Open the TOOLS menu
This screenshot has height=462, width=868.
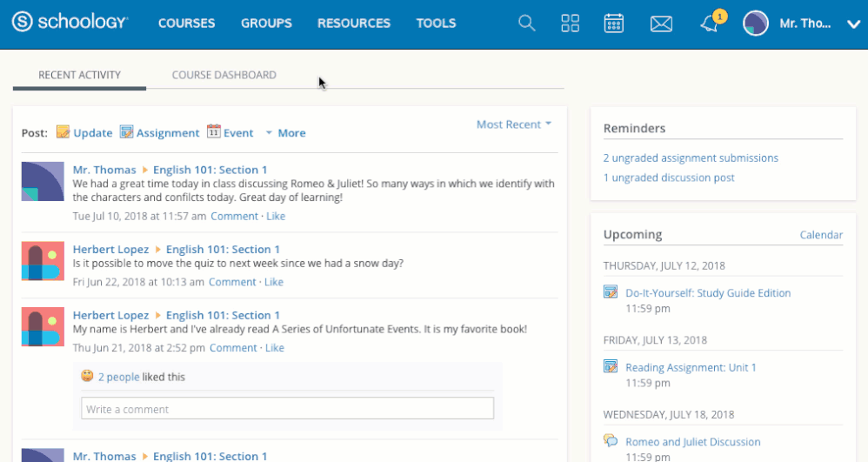(437, 23)
